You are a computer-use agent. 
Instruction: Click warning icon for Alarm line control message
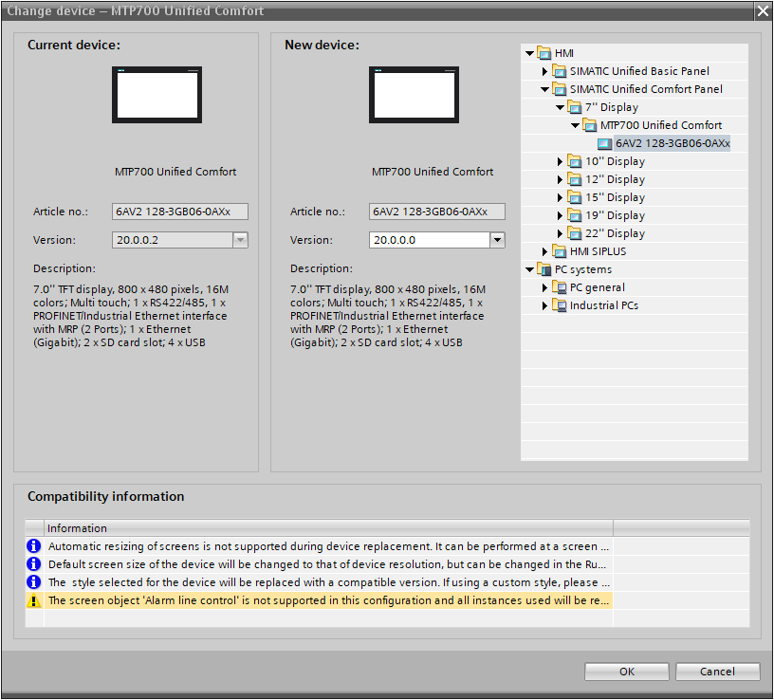point(33,600)
